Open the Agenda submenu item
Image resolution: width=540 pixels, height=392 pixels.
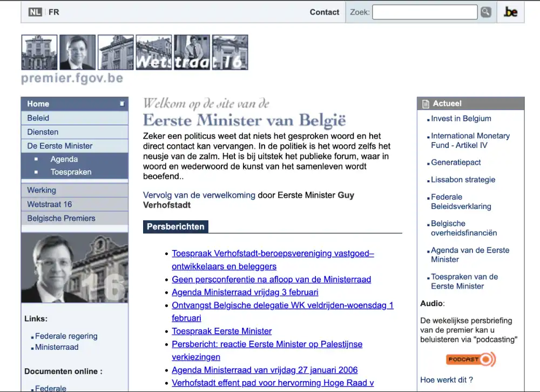pos(64,159)
